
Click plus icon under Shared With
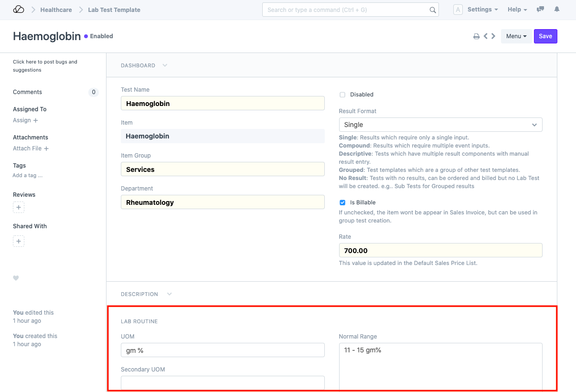click(x=19, y=241)
